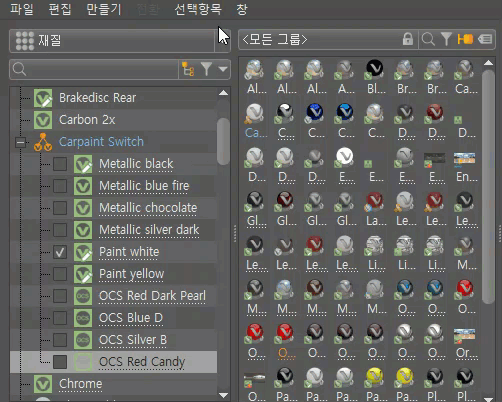The height and width of the screenshot is (402, 502).
Task: Select the orange-labeled 'O...' red preview ball
Action: click(x=285, y=334)
